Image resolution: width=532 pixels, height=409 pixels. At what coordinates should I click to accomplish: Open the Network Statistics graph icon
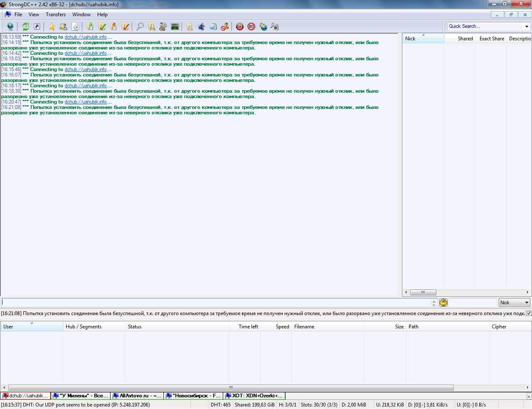(175, 27)
